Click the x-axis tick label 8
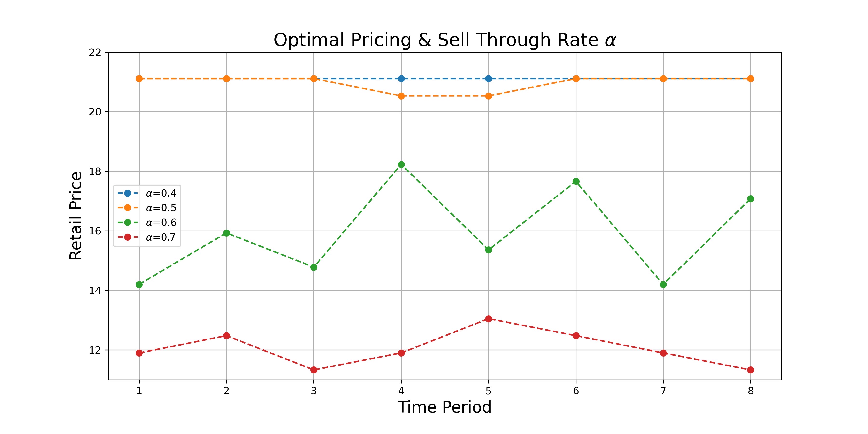The height and width of the screenshot is (434, 868). [750, 391]
